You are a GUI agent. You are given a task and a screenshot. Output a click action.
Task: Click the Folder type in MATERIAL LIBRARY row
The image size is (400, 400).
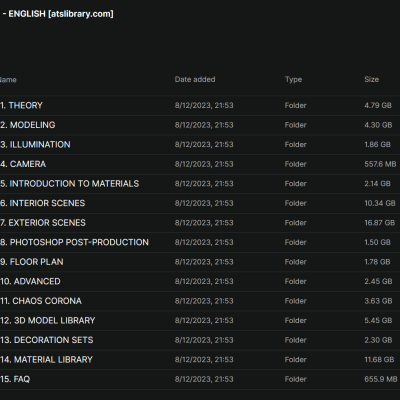[x=296, y=360]
